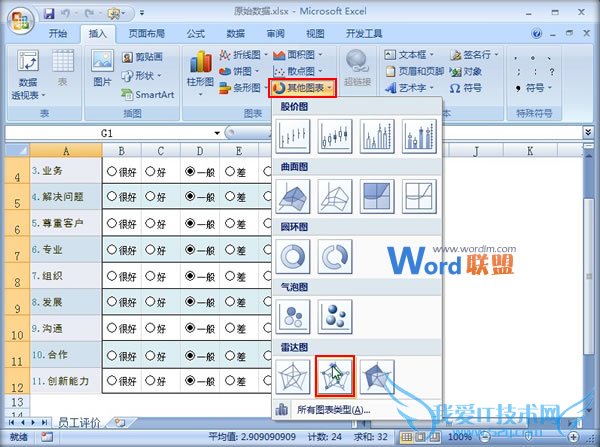Screen dimensions: 600x447
Task: Insert a picture (图片)
Action: (x=102, y=69)
